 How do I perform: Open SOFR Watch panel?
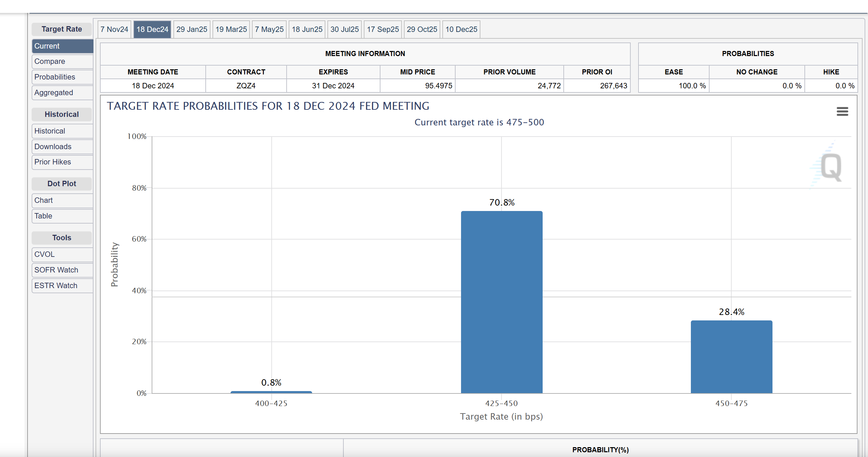click(x=56, y=269)
